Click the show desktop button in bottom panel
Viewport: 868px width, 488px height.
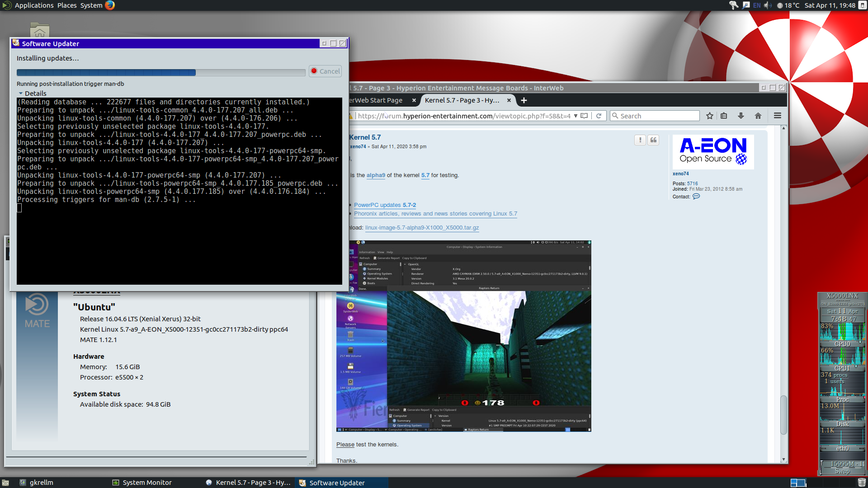[5, 483]
